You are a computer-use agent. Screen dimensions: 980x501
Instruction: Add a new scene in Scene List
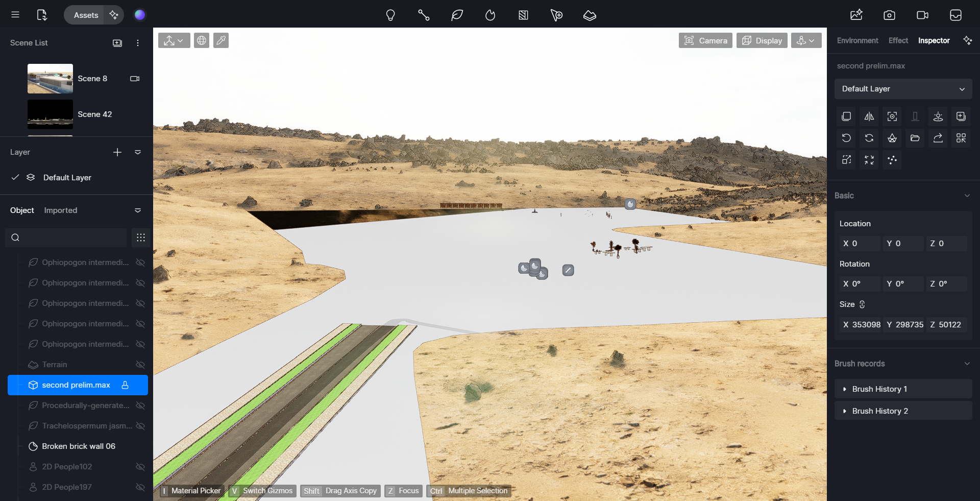[x=117, y=43]
